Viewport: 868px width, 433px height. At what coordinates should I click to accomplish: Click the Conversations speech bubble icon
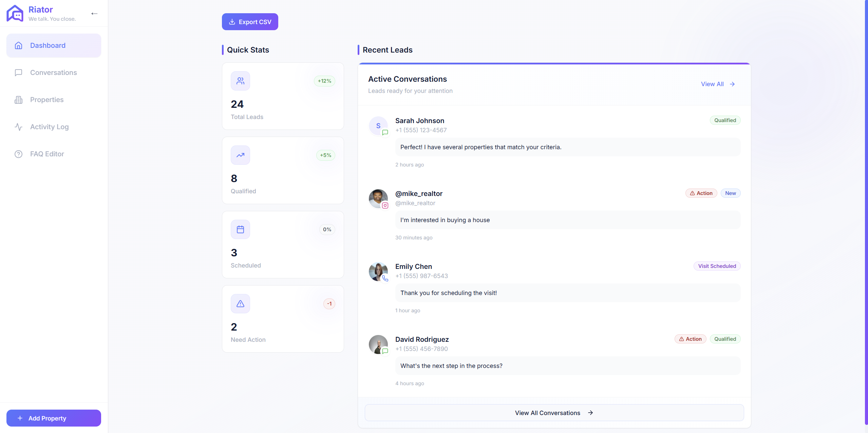pos(19,73)
